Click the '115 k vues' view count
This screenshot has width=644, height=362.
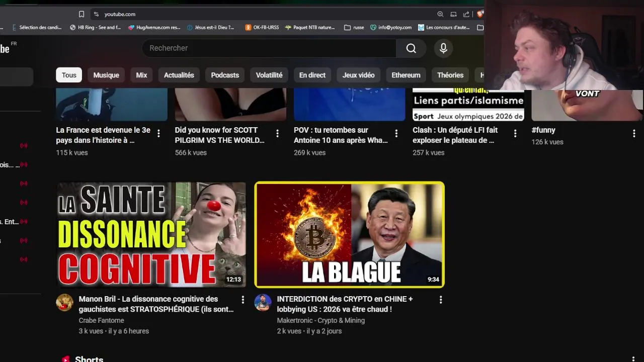pos(72,152)
